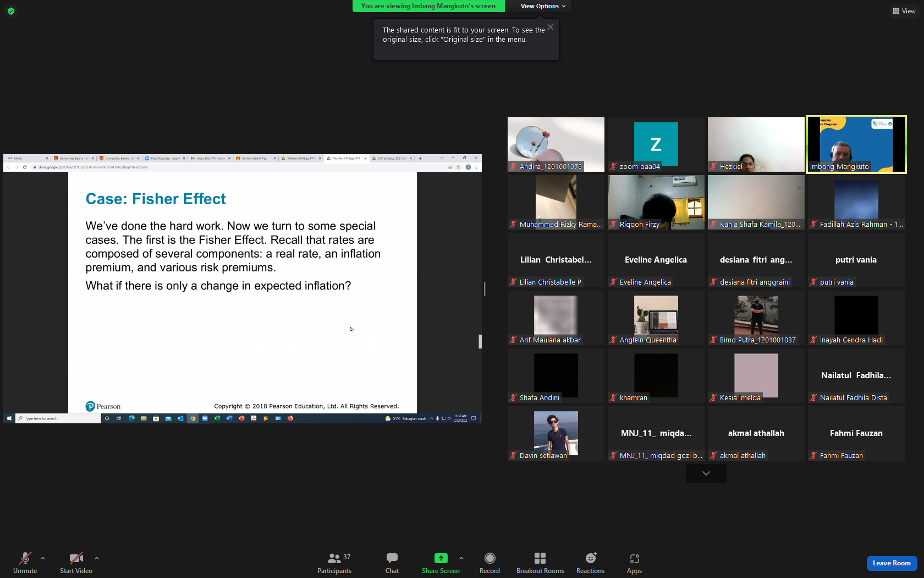The image size is (924, 578).
Task: Select akmal athallah participant tile
Action: pos(756,433)
